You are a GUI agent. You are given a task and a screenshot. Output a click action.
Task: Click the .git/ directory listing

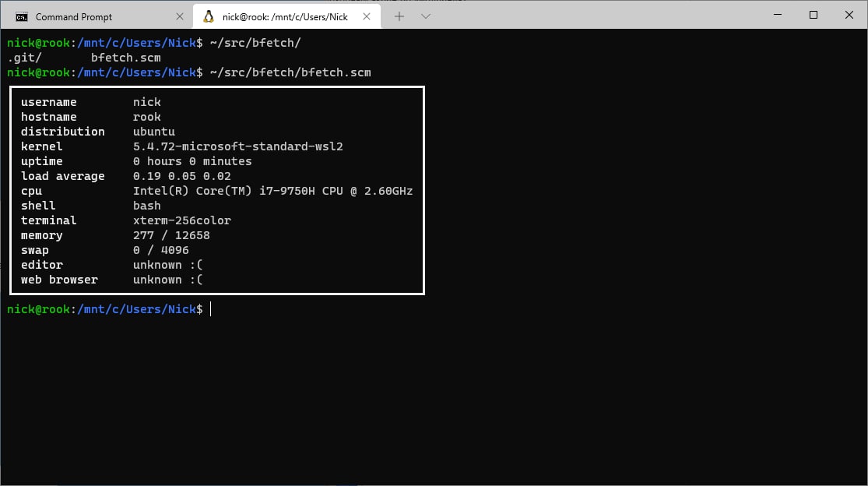point(25,58)
